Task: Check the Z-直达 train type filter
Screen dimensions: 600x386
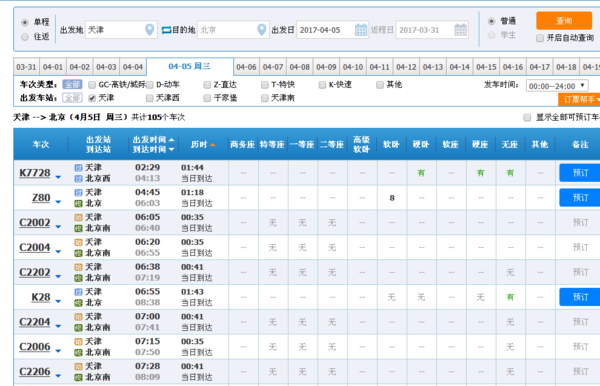Action: [207, 85]
